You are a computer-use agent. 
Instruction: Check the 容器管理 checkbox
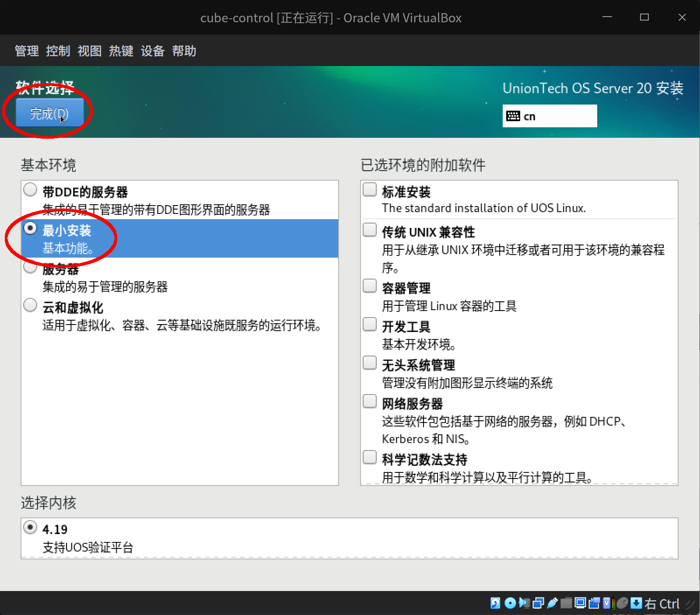point(369,286)
